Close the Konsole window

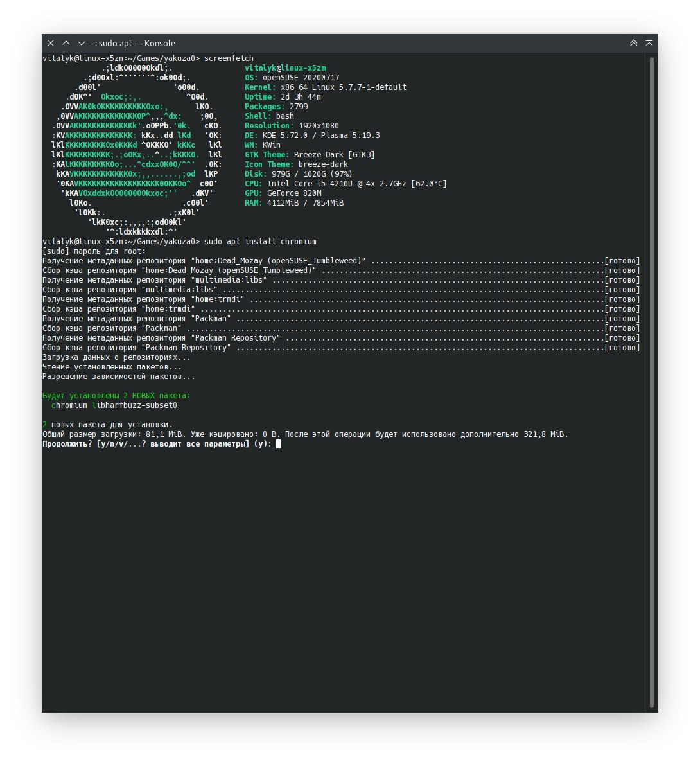51,43
